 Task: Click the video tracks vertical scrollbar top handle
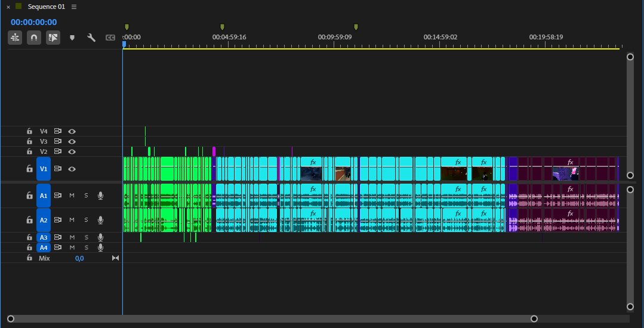pos(630,57)
